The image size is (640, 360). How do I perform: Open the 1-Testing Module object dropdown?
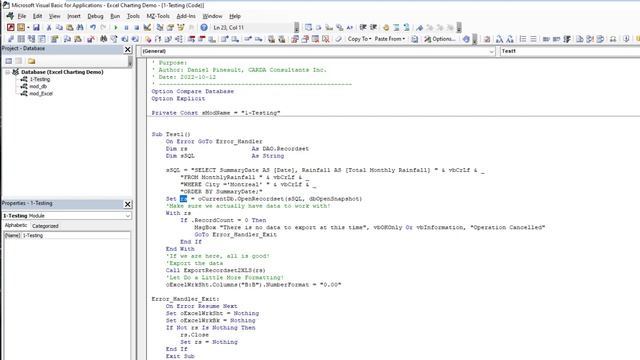coord(128,216)
